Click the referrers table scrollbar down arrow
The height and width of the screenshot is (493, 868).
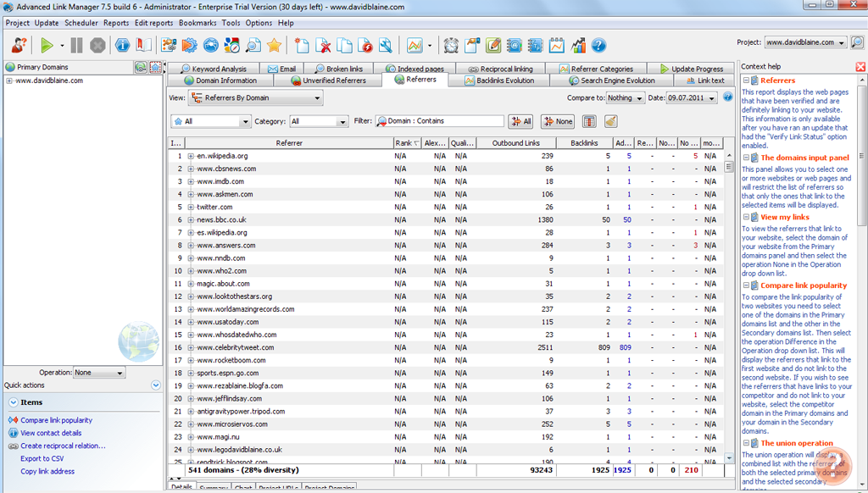(729, 458)
